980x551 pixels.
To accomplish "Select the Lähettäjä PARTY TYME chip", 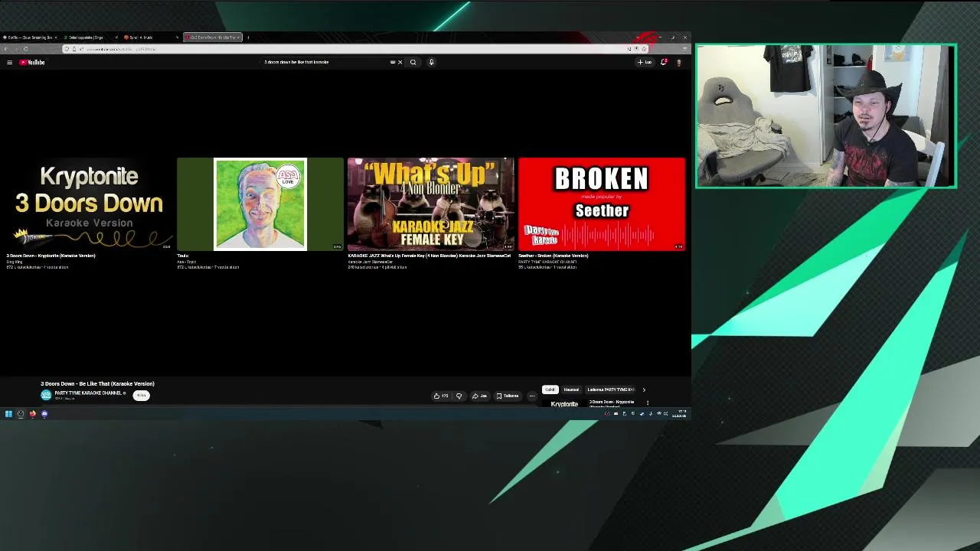I will [611, 390].
